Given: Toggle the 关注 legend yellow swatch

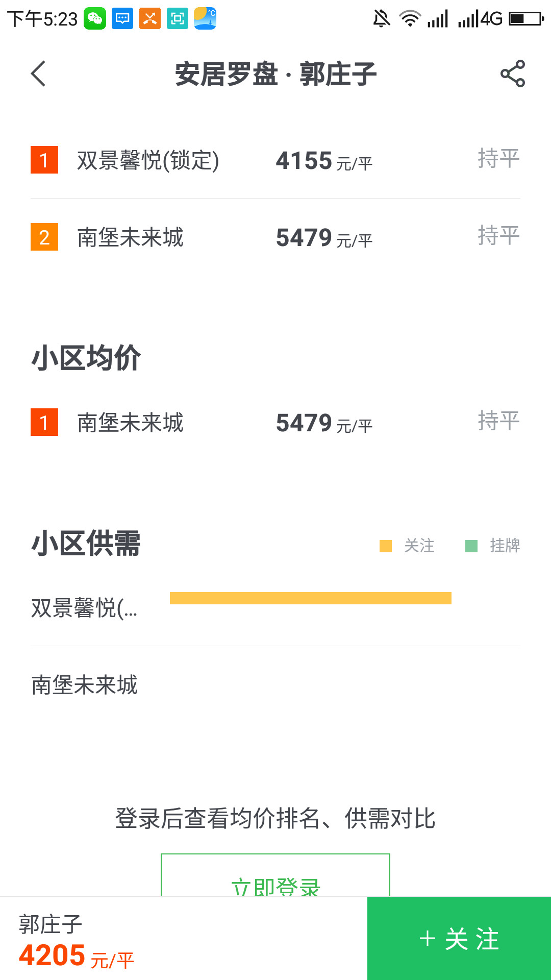Looking at the screenshot, I should [386, 546].
